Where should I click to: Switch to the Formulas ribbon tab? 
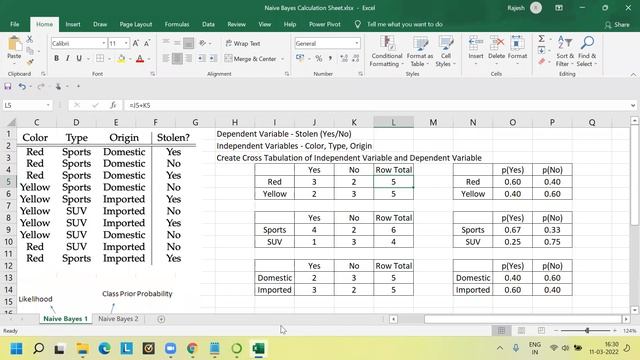[177, 24]
